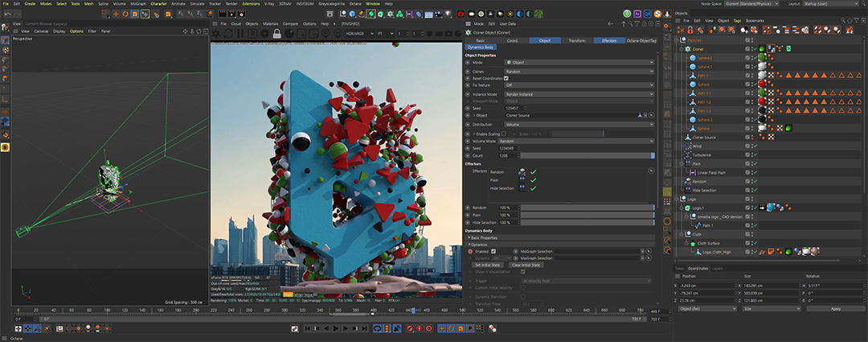Image resolution: width=868 pixels, height=342 pixels.
Task: Click the orange S plugin icon
Action: pos(659,14)
